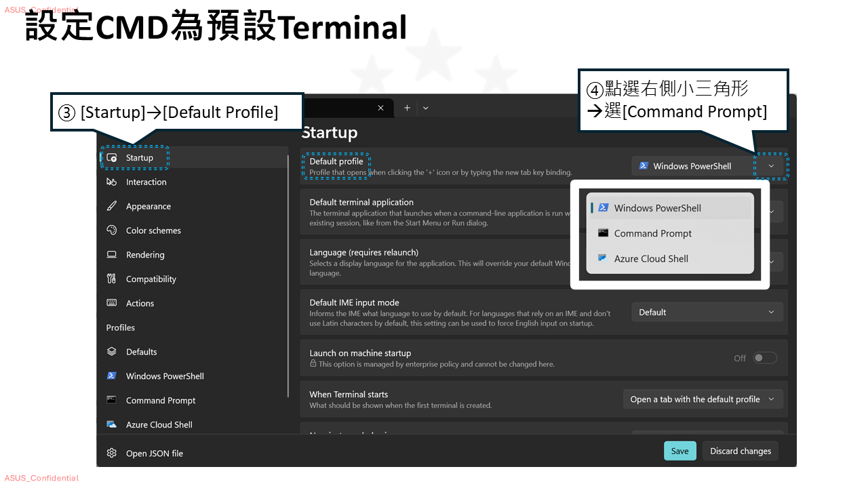868x488 pixels.
Task: Click the Interaction cursor icon in sidebar
Action: 112,182
